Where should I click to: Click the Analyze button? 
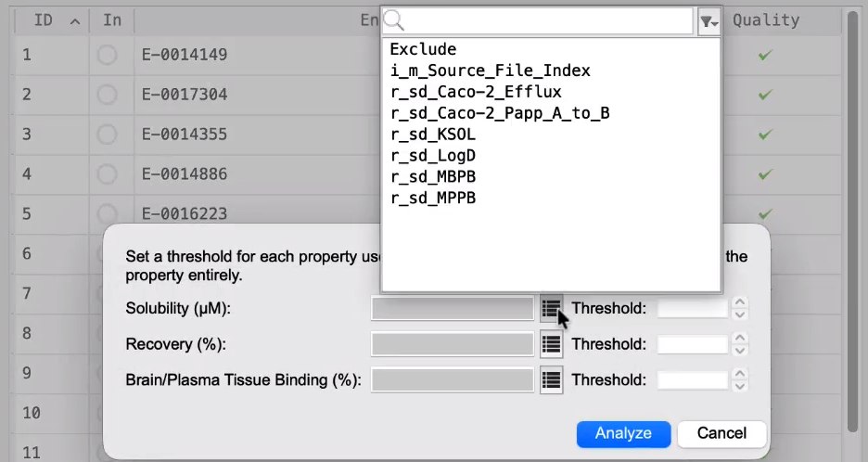coord(623,434)
